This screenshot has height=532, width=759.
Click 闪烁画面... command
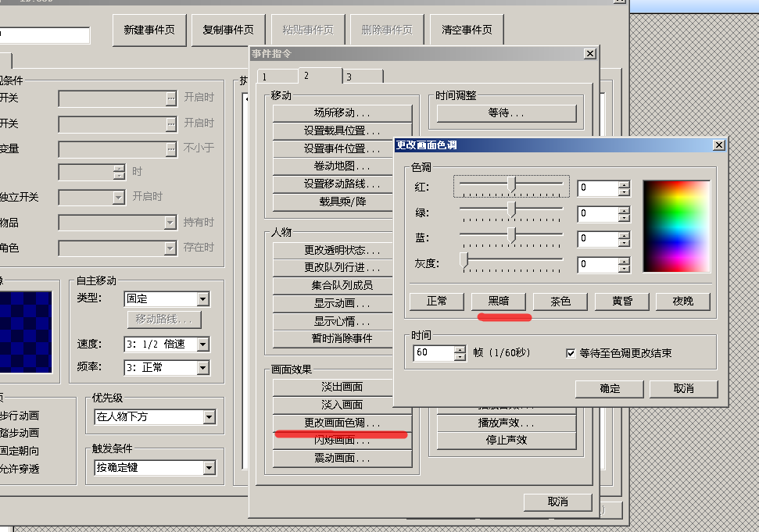pyautogui.click(x=342, y=441)
